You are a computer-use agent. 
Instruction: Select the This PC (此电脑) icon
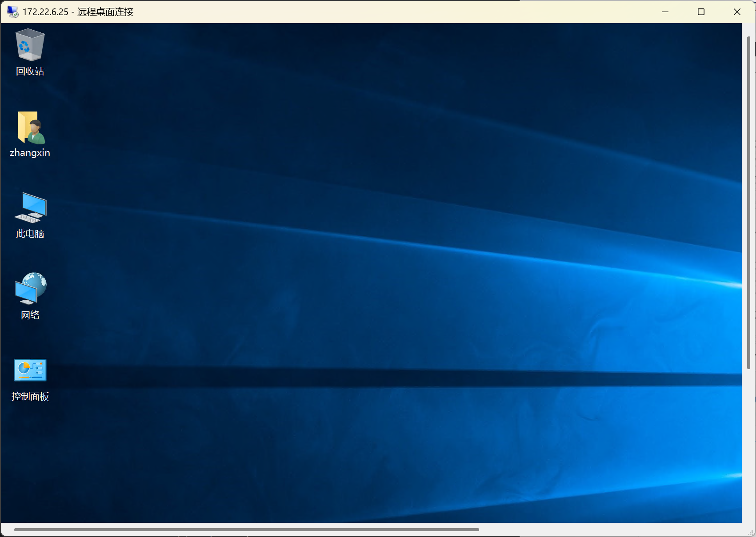30,207
